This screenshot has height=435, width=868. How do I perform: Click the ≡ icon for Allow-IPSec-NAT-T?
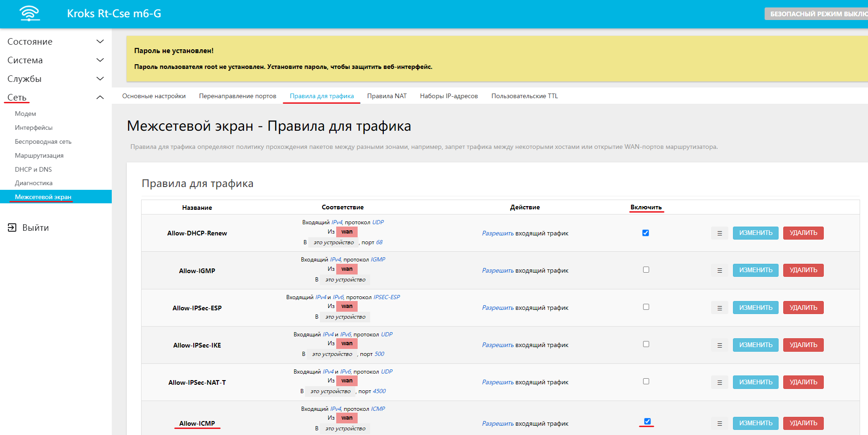click(x=719, y=382)
